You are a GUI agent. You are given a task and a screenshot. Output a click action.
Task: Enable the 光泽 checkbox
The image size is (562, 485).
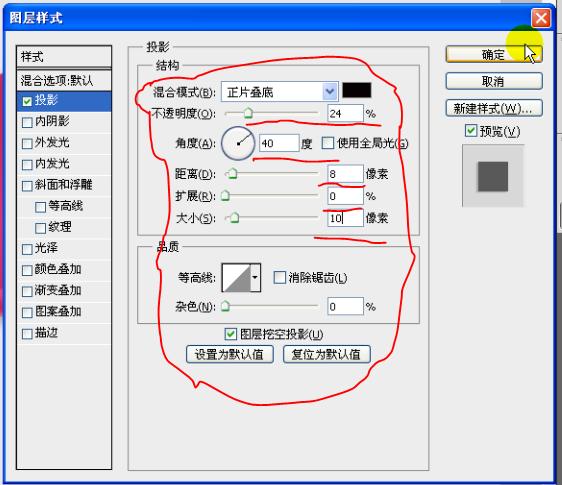tap(27, 249)
